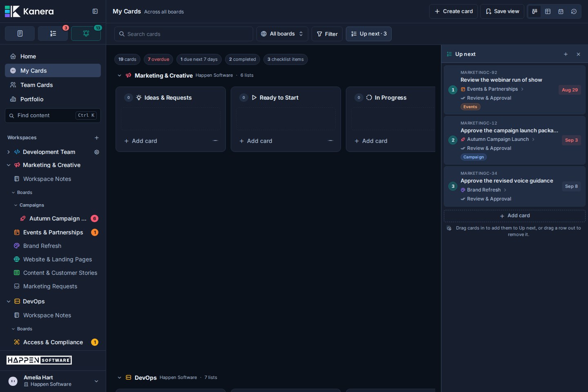Click the Marketing & Creative megaphone icon in header
588x392 pixels.
point(129,76)
